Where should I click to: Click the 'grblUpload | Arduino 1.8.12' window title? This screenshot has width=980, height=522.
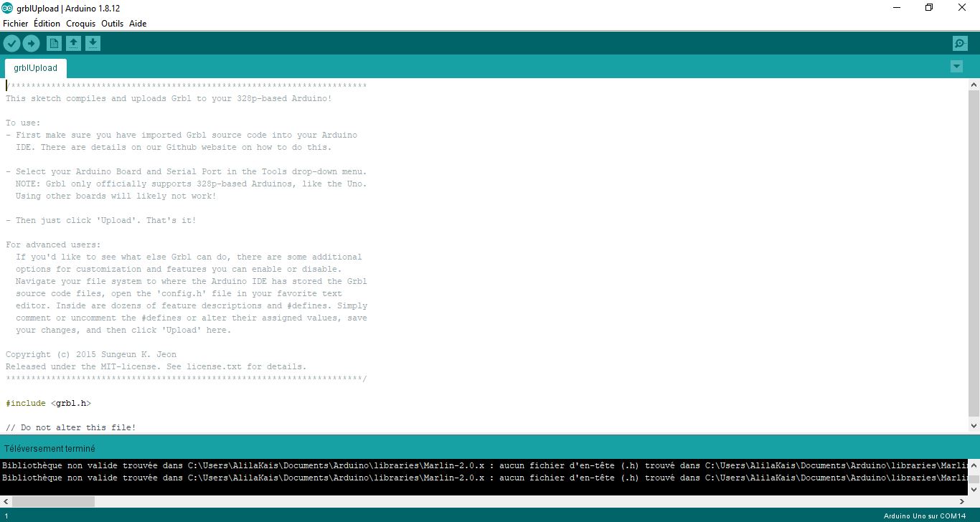(x=67, y=8)
